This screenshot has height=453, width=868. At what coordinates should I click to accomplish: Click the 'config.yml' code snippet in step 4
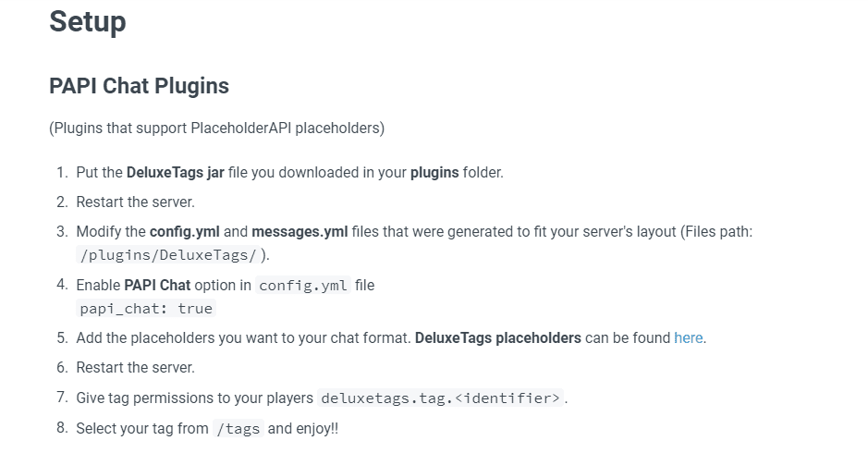point(303,285)
